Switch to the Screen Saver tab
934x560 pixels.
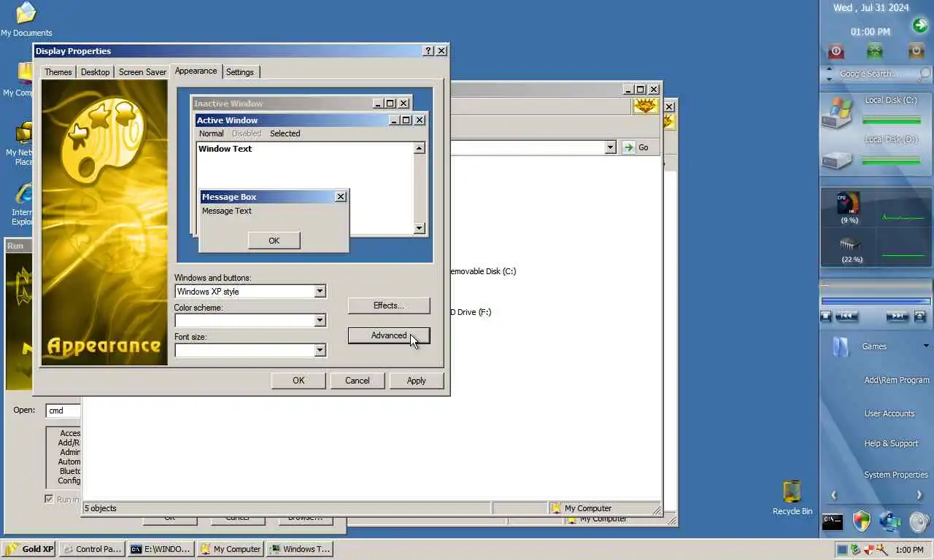click(x=142, y=72)
